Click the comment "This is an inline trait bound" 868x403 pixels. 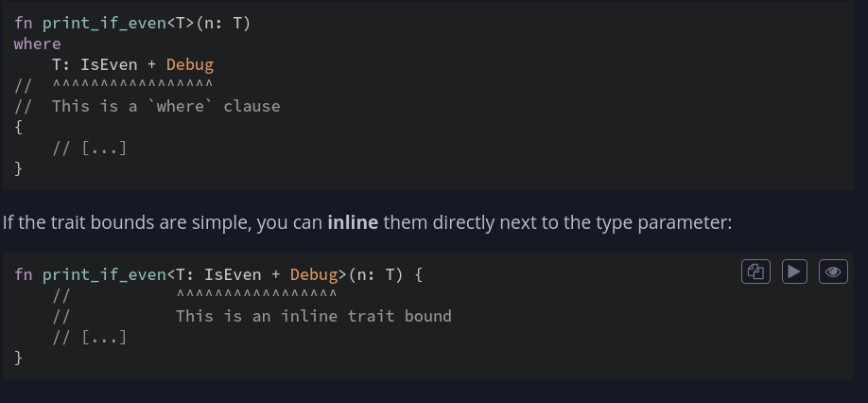pyautogui.click(x=314, y=316)
